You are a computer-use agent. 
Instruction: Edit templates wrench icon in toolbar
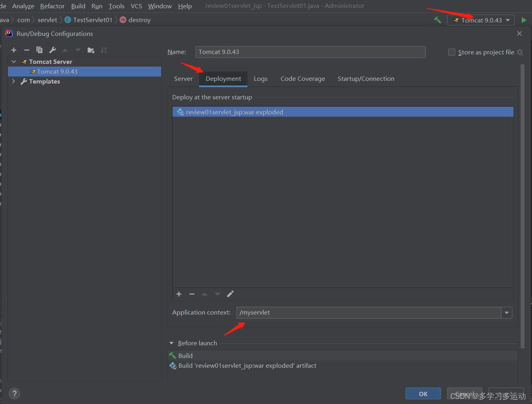pyautogui.click(x=52, y=50)
